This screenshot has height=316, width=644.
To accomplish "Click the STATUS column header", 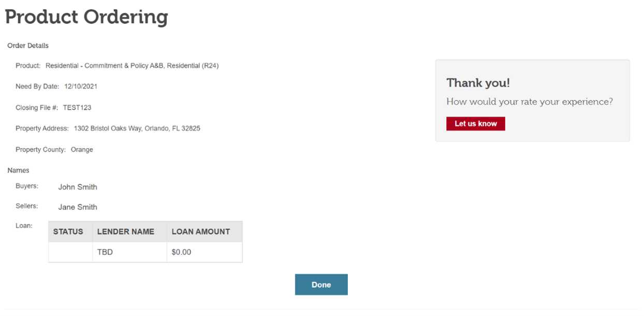I will 68,232.
